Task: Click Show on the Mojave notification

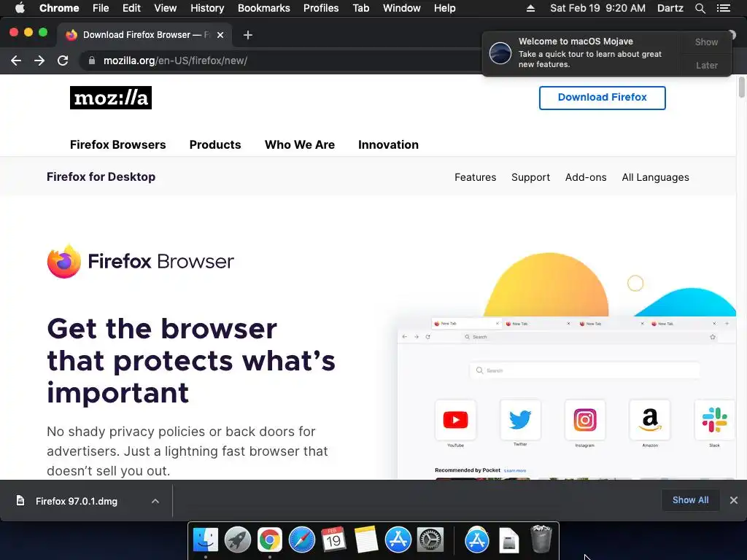Action: (x=706, y=42)
